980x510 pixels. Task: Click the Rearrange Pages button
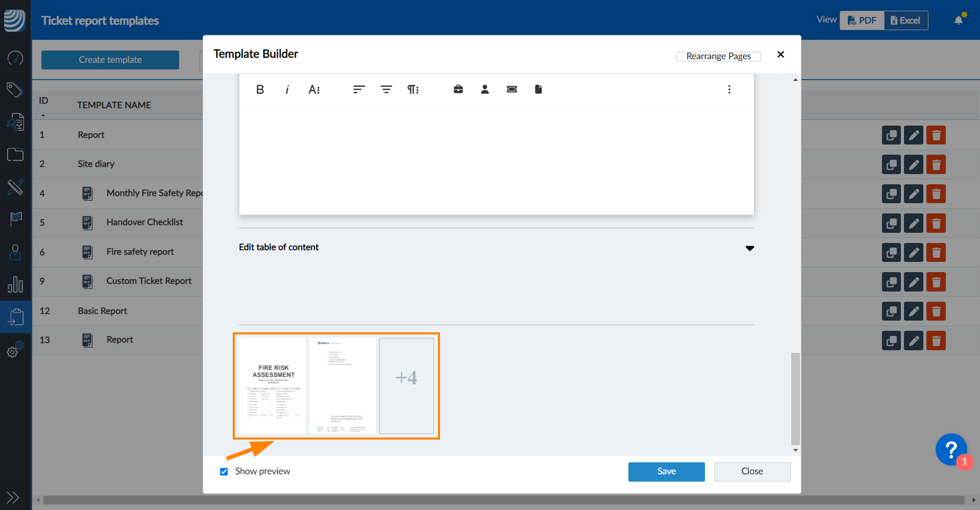(x=718, y=56)
